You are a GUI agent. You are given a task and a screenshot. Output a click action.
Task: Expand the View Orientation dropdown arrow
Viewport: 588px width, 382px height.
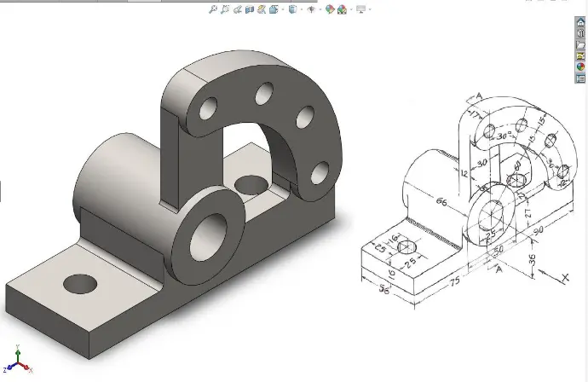tap(283, 9)
